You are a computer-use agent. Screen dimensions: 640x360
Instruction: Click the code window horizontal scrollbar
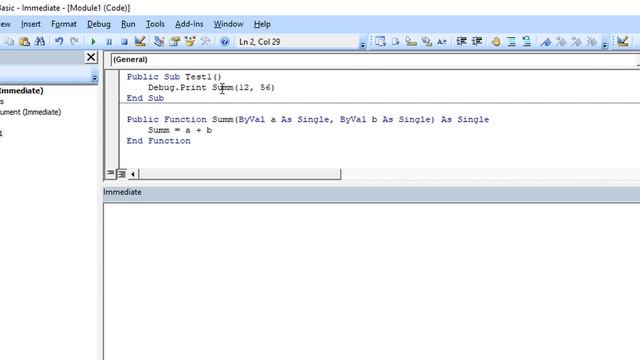coord(239,174)
